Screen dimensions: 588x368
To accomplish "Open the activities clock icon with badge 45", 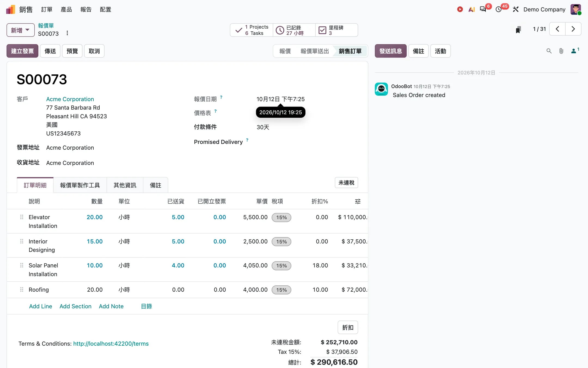I will pos(499,10).
